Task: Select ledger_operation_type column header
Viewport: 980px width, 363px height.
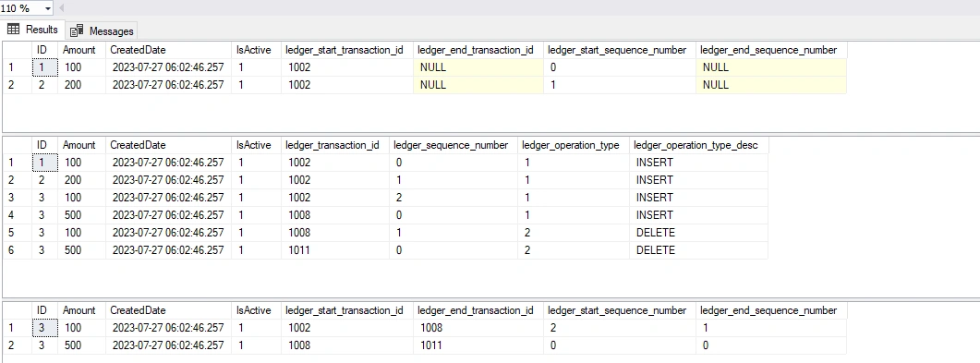Action: [573, 145]
